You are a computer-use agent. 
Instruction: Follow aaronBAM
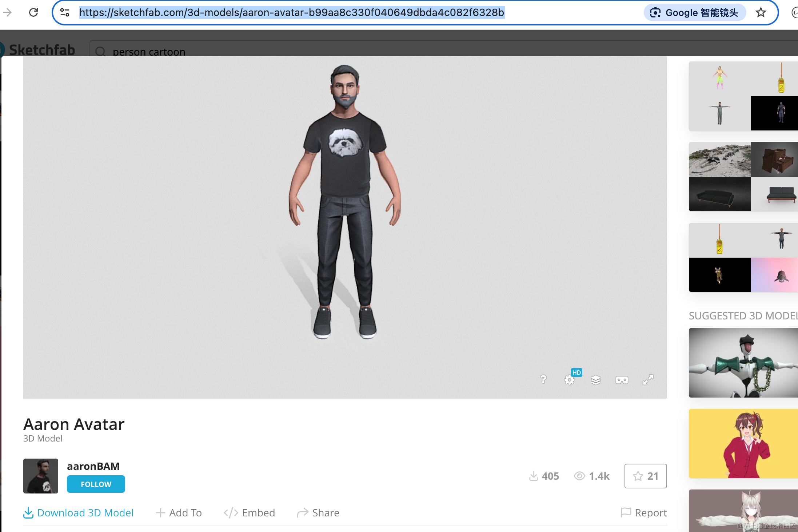click(x=96, y=484)
